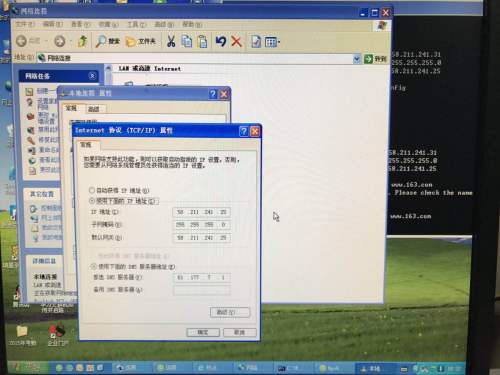Click the Up folder toolbar icon
Screen dimensions: 500x375
82,41
